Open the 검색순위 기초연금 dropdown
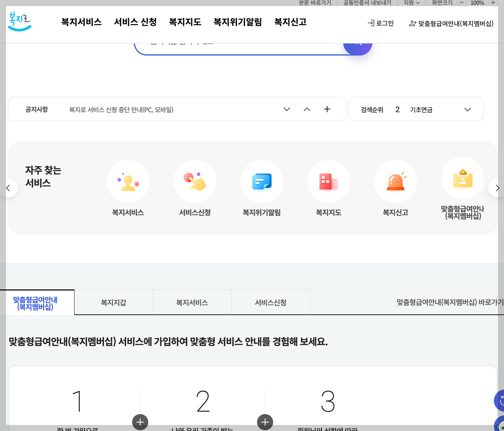This screenshot has width=504, height=431. click(x=467, y=109)
